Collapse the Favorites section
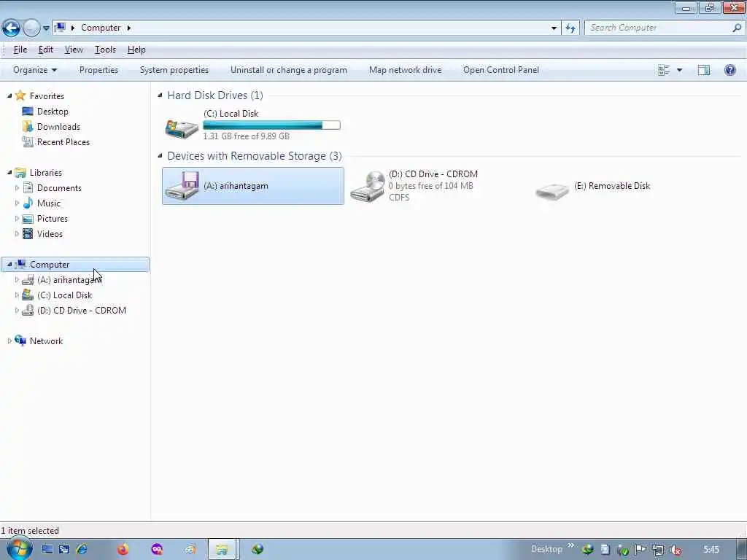The image size is (747, 560). [9, 96]
